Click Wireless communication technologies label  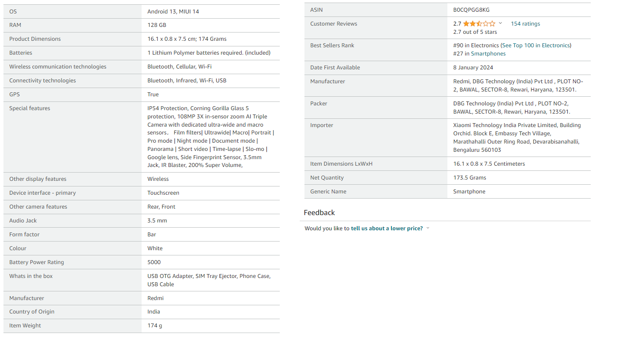(58, 67)
